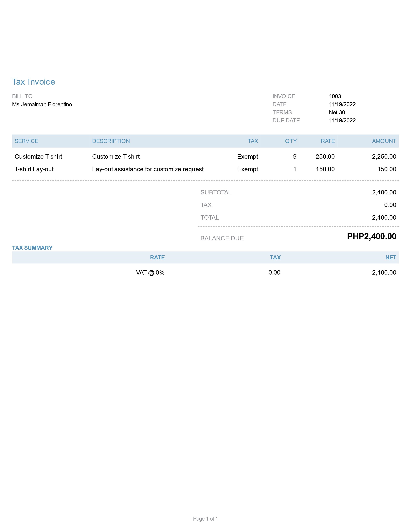
Task: Click the SUBTOTAL label
Action: pos(216,192)
